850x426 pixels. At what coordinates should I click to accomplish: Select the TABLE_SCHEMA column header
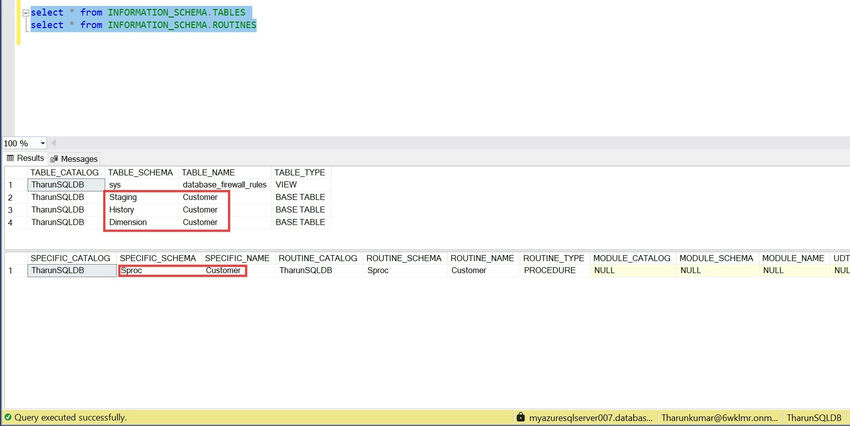click(141, 172)
